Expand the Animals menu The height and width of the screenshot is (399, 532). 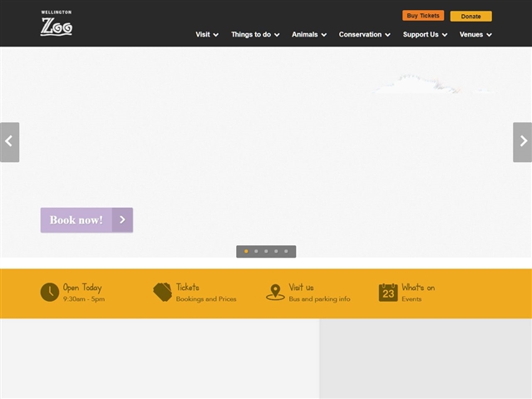(x=308, y=35)
